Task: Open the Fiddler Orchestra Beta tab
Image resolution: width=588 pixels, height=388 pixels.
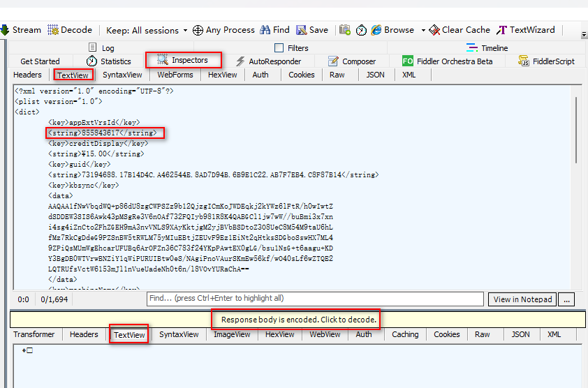Action: tap(447, 61)
